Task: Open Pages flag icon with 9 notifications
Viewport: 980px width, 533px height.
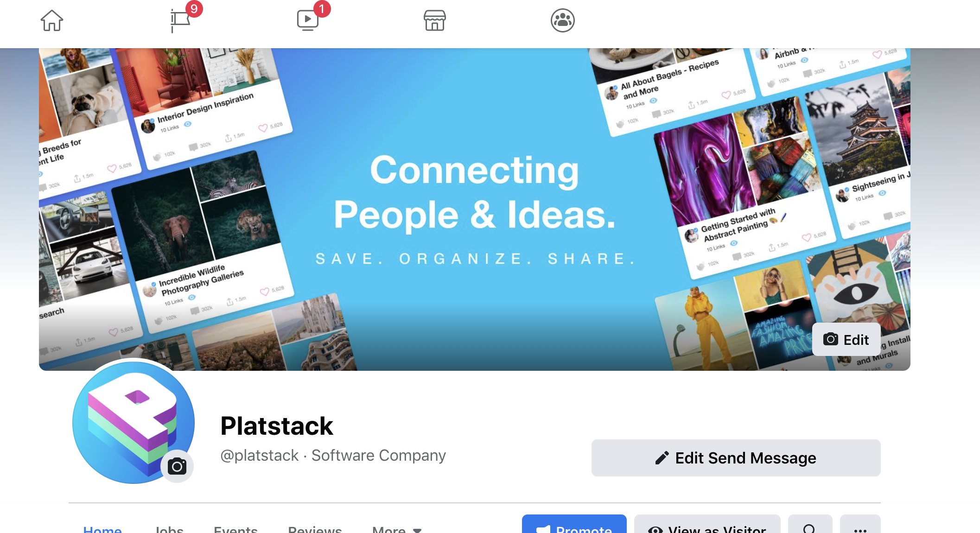Action: point(181,21)
